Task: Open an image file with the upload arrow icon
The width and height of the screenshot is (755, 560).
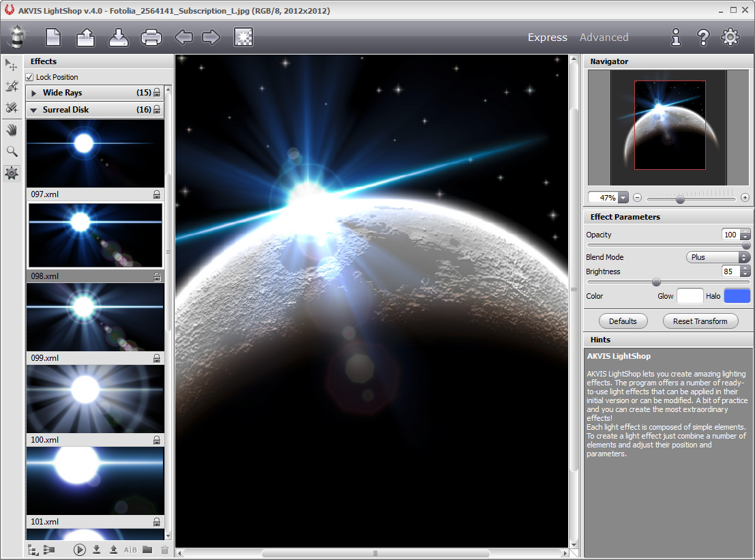Action: 86,37
